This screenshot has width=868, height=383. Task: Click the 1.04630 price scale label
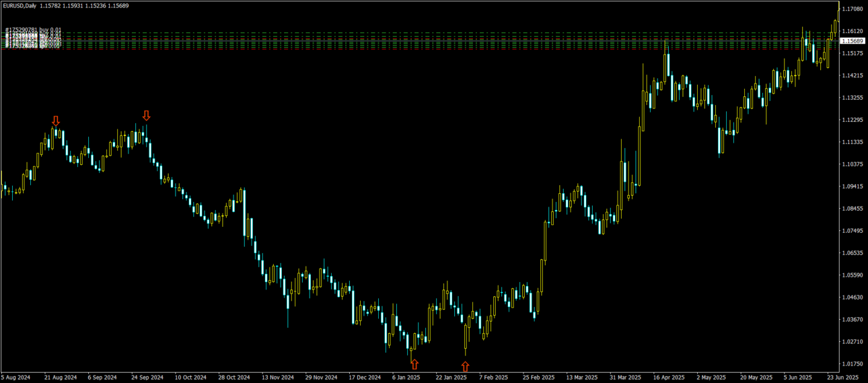pyautogui.click(x=853, y=298)
